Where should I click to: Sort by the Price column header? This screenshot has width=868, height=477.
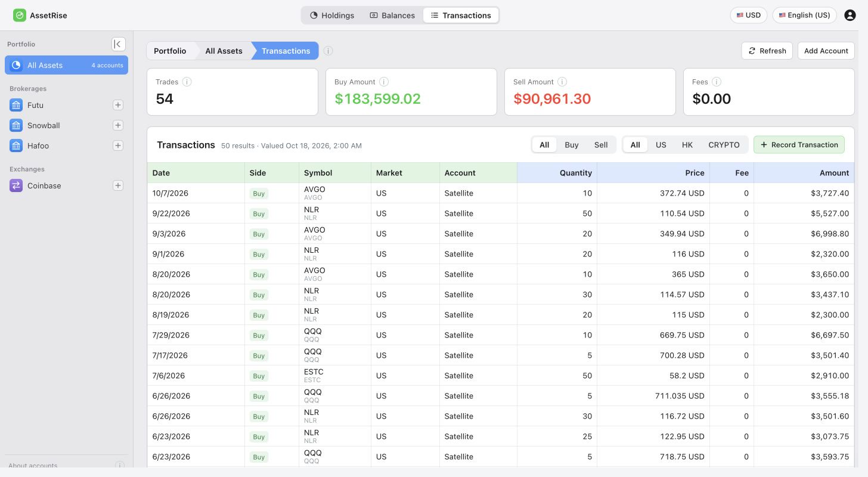[x=653, y=173]
